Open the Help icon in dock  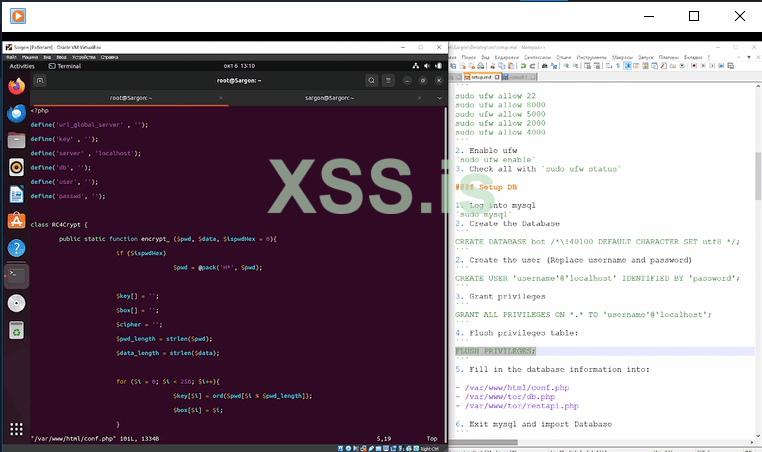click(16, 247)
